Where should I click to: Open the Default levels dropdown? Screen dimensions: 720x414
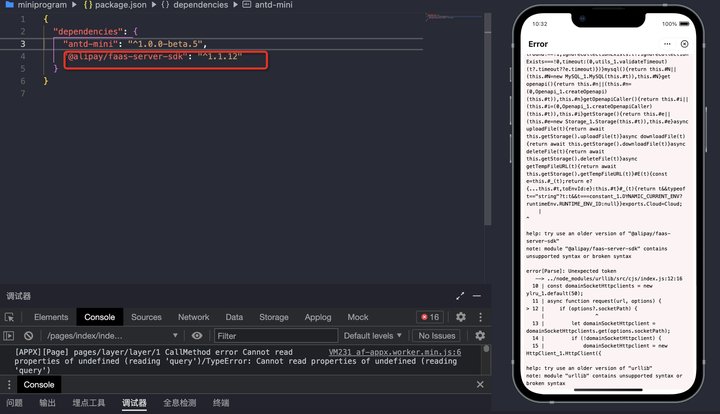click(x=372, y=336)
